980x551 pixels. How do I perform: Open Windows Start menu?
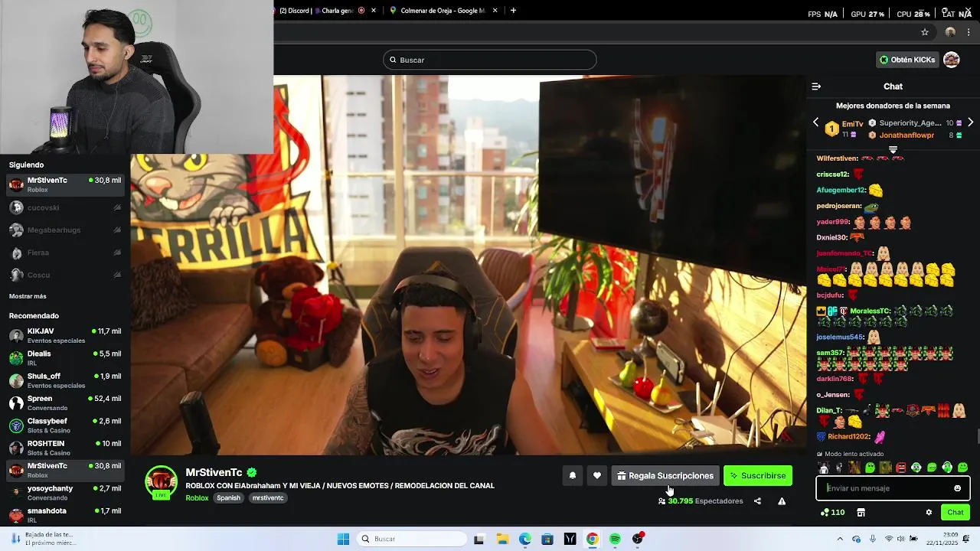343,539
